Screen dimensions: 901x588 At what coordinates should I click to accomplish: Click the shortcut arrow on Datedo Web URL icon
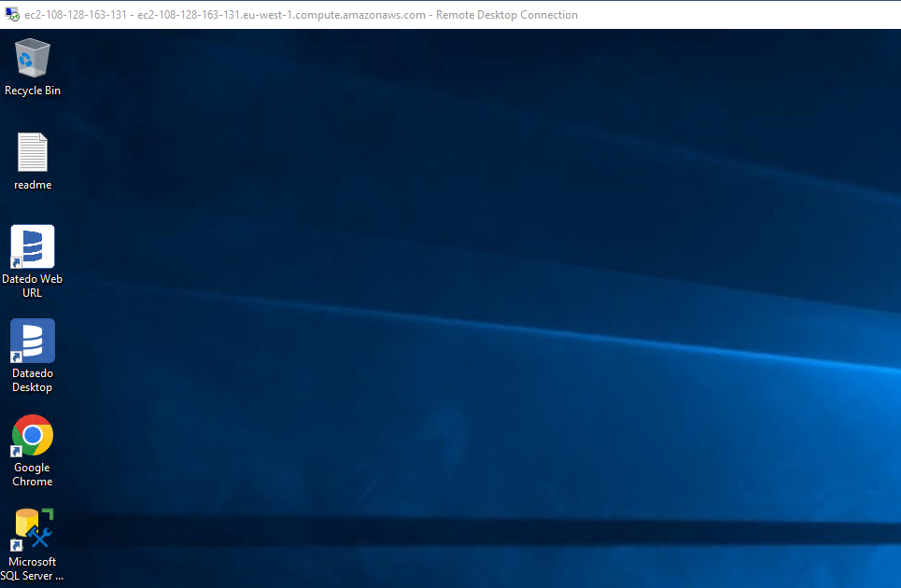point(16,263)
